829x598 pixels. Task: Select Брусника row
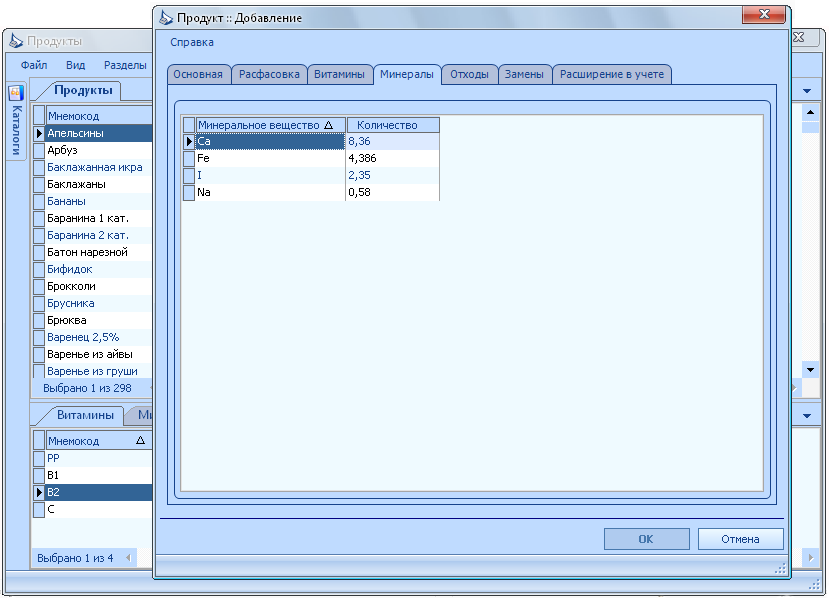point(99,303)
